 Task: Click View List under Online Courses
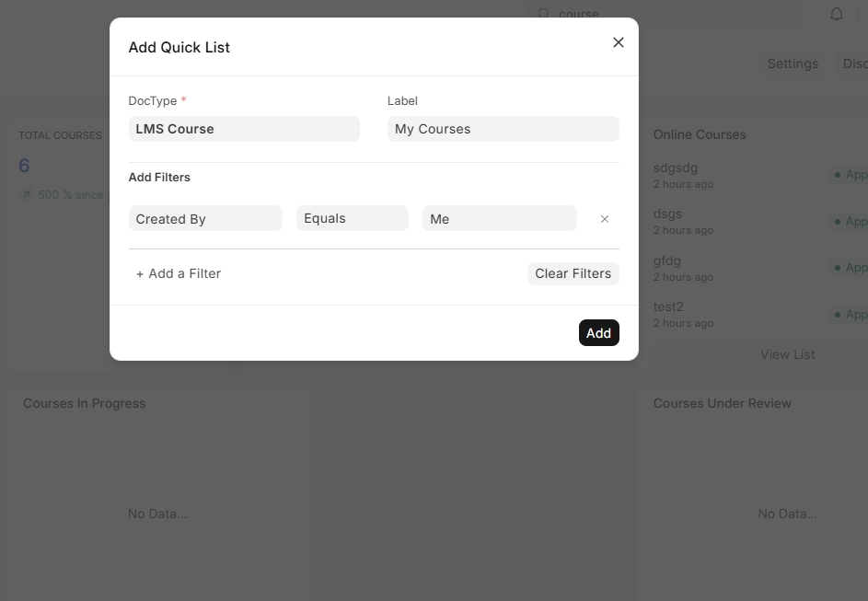(787, 354)
